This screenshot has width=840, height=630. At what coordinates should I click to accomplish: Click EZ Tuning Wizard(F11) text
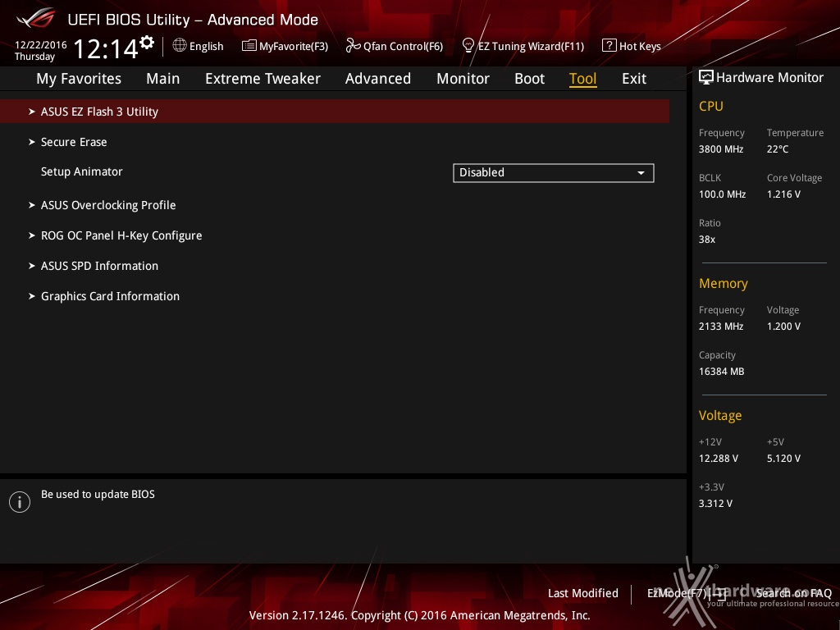(x=531, y=46)
